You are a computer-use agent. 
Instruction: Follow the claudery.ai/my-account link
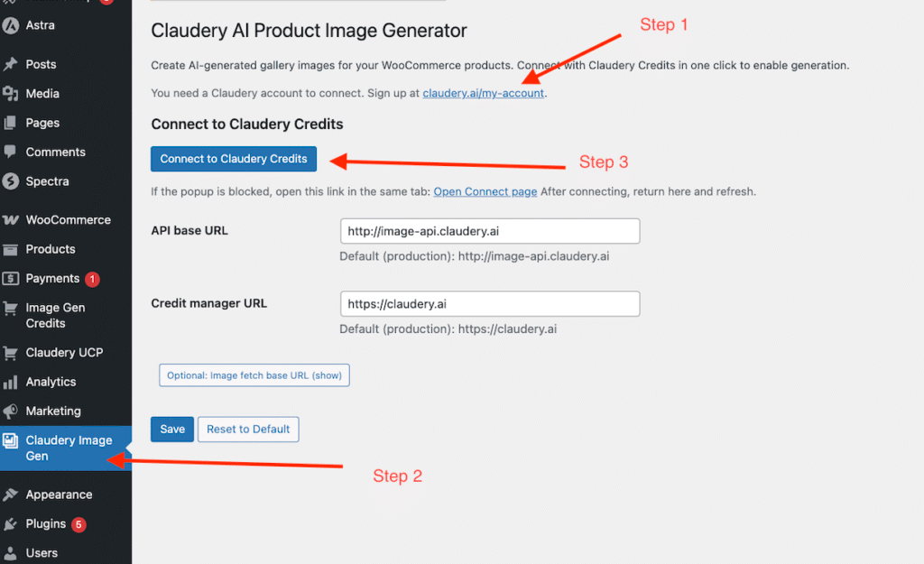pyautogui.click(x=483, y=93)
